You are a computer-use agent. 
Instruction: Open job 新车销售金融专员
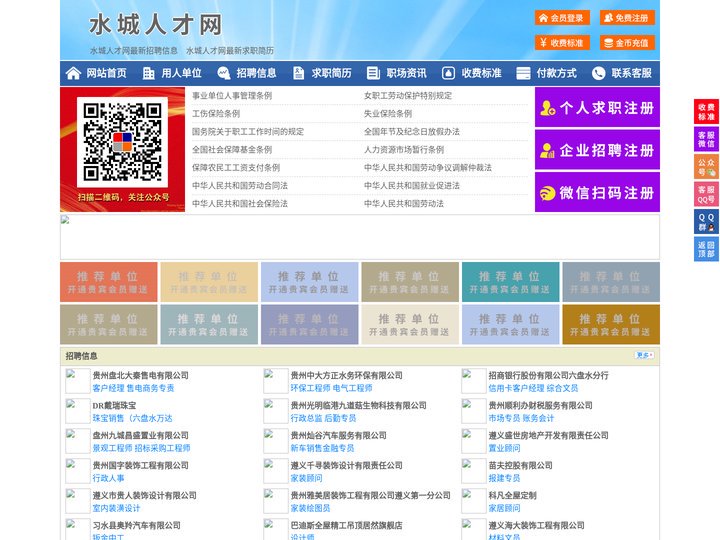[x=322, y=448]
